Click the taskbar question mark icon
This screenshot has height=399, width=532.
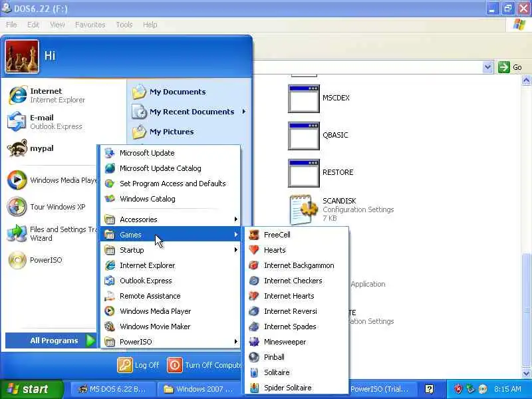click(429, 389)
